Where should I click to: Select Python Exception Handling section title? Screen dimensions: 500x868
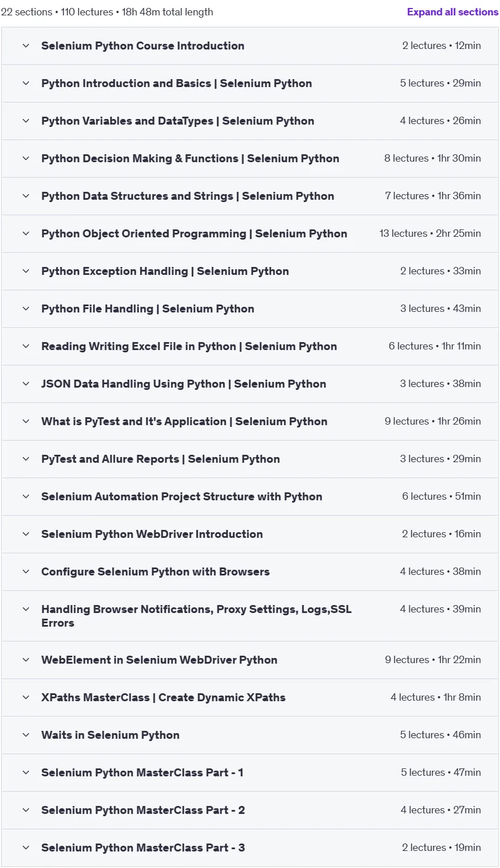(x=165, y=271)
